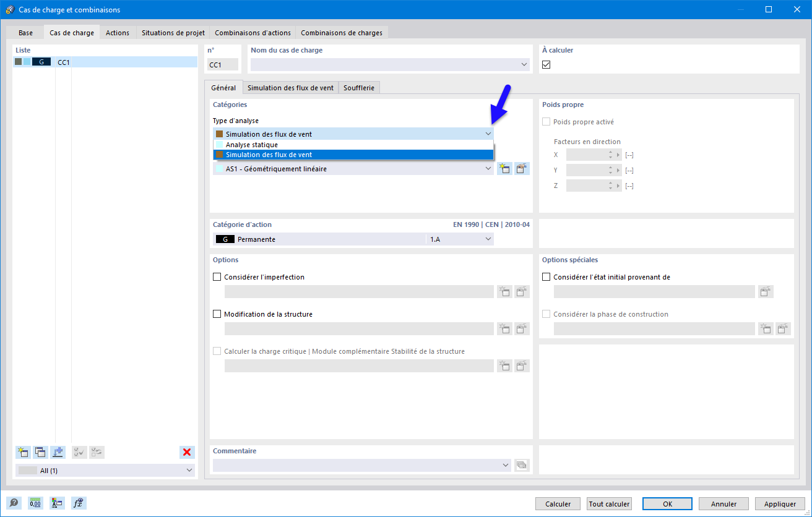This screenshot has width=812, height=517.
Task: Enable Considérer l'imperfection
Action: [x=217, y=277]
